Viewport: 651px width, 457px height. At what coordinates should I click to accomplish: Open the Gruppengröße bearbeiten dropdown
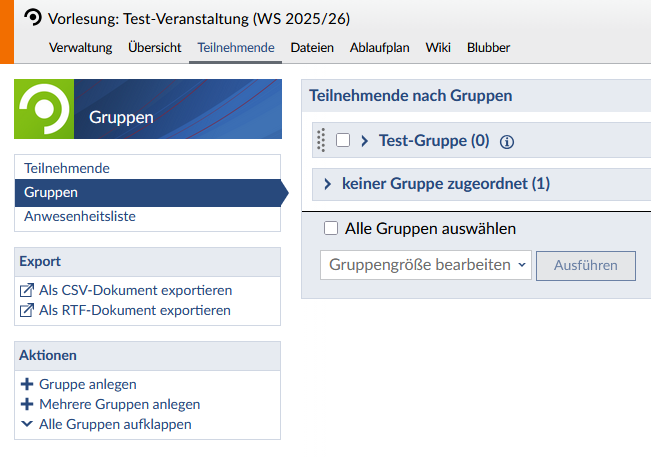point(426,265)
